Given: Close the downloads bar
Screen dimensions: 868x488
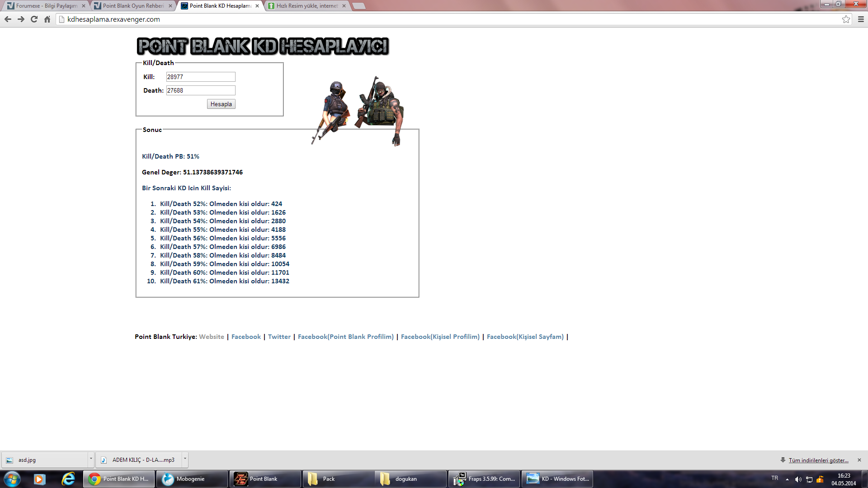Looking at the screenshot, I should click(859, 460).
